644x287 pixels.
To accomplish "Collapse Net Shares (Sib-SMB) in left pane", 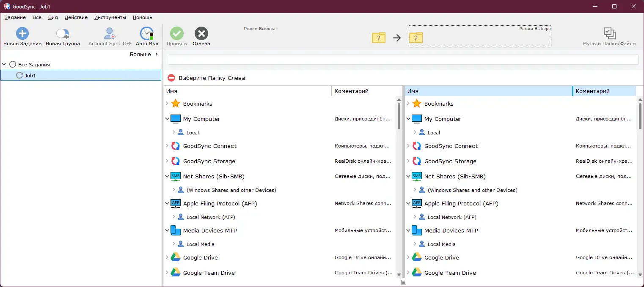I will coord(167,176).
